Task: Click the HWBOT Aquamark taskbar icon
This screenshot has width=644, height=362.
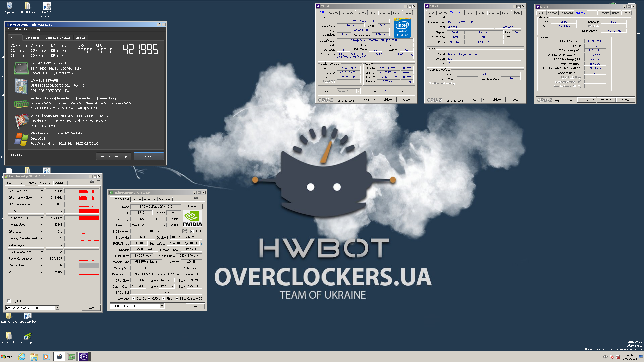Action: (x=59, y=357)
